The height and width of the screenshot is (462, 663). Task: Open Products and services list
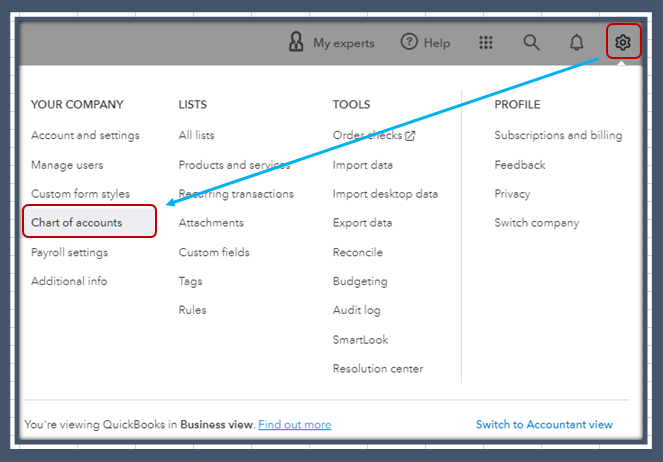(234, 165)
